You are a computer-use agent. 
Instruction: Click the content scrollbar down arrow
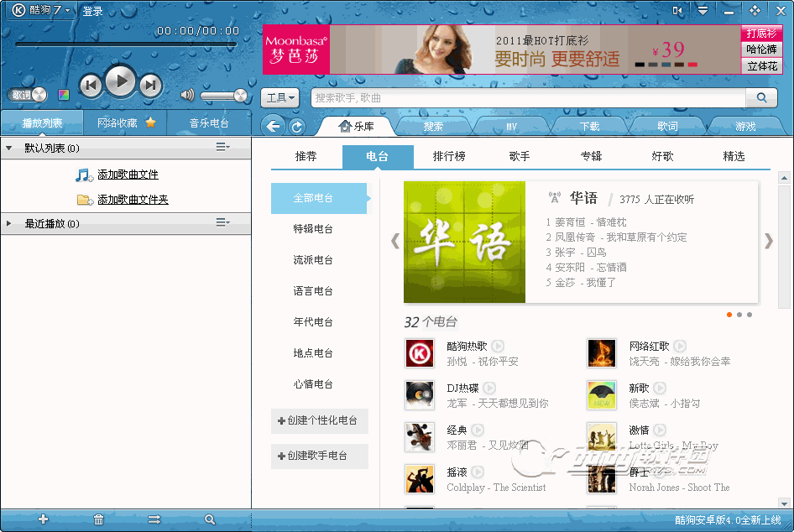pyautogui.click(x=784, y=503)
